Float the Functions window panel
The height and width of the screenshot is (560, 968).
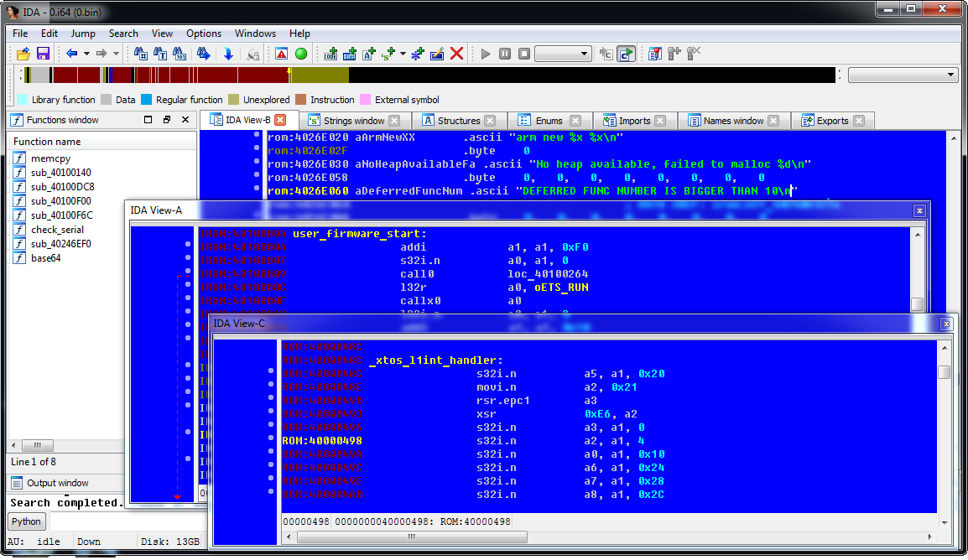(167, 120)
